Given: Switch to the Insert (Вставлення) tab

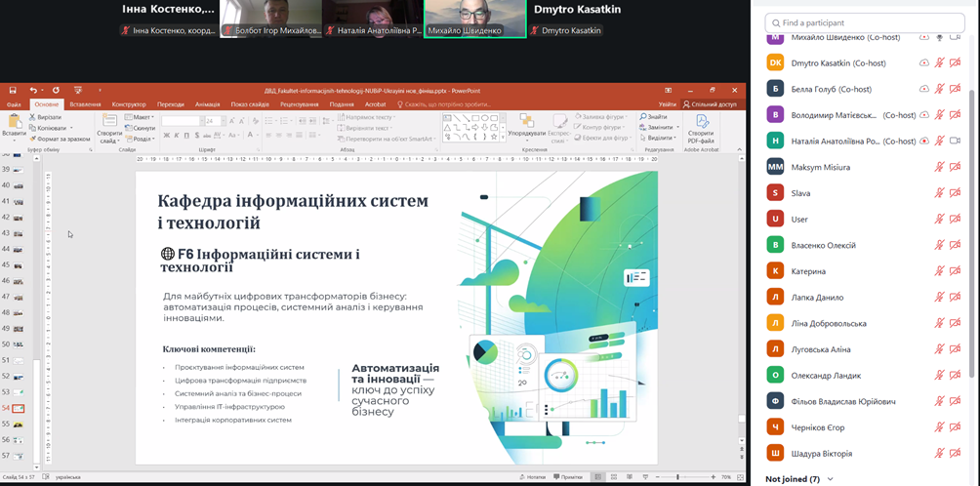Looking at the screenshot, I should 86,104.
